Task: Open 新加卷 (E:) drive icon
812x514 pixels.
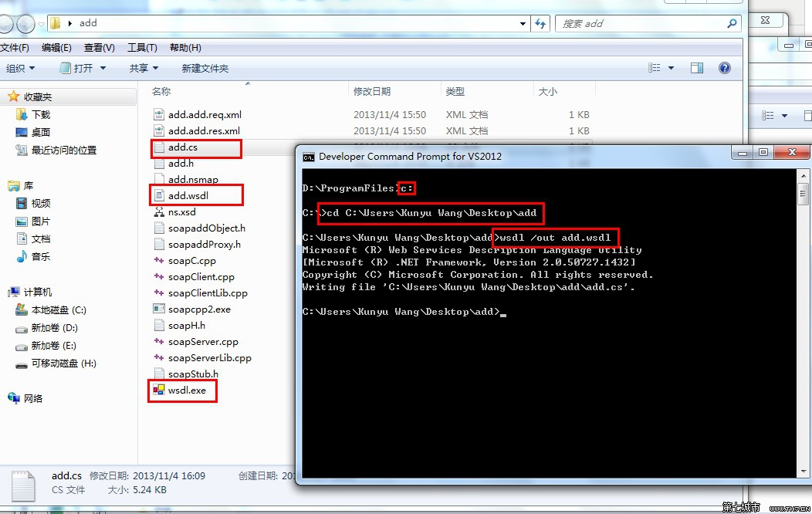Action: point(22,346)
